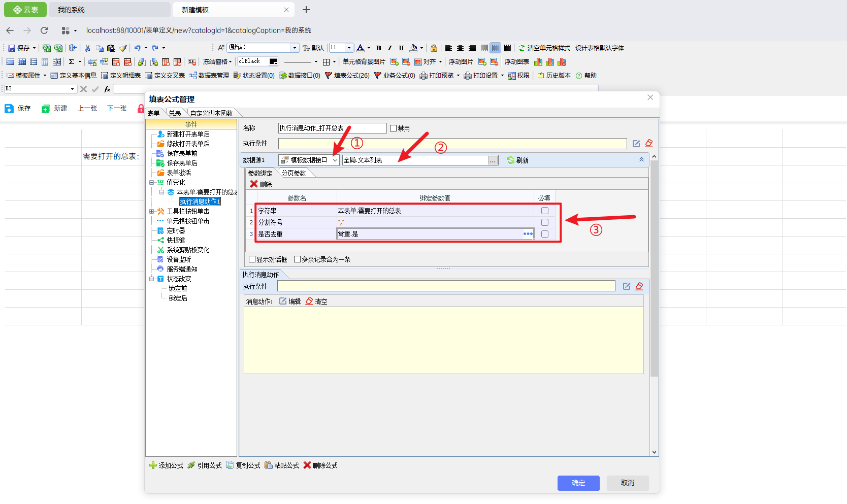Switch to the 分页参数 tab

click(294, 173)
